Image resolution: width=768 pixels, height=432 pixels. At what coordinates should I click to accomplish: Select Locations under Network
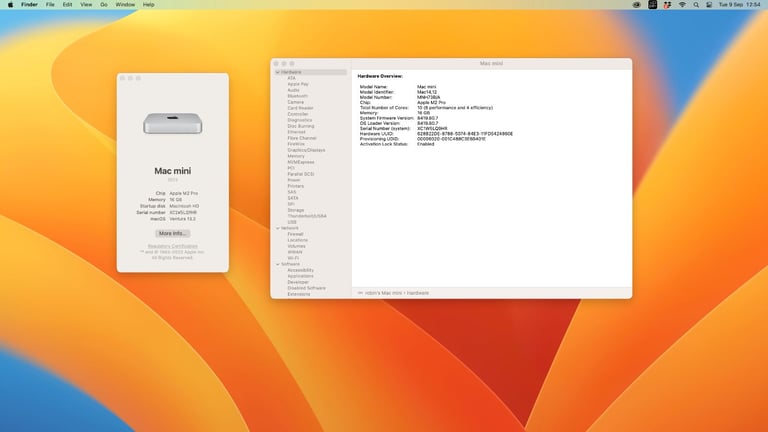click(297, 240)
